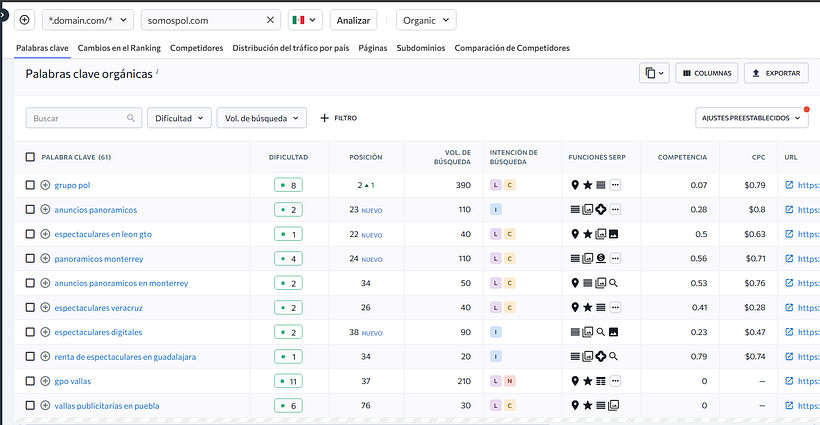Add 'anuncios panoramicos' keyword with plus icon
The width and height of the screenshot is (820, 425).
[45, 210]
